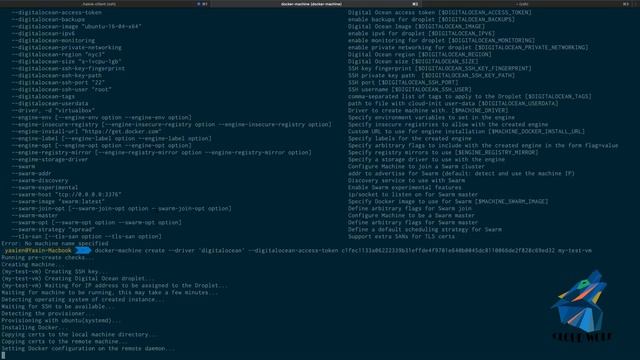This screenshot has width=640, height=360.
Task: Click the "Running pre-create checks..." line
Action: (48, 258)
